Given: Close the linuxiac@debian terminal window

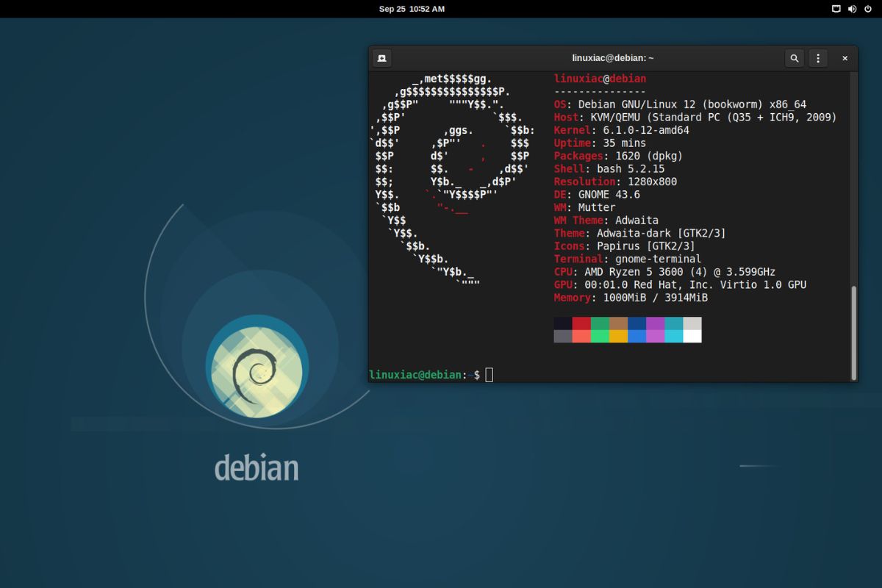Looking at the screenshot, I should [x=845, y=58].
